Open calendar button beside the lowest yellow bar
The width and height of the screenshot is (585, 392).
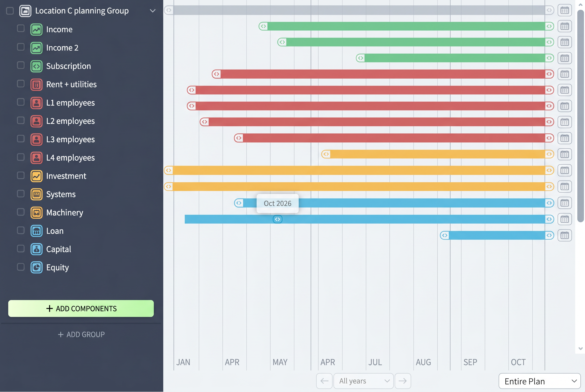(564, 187)
